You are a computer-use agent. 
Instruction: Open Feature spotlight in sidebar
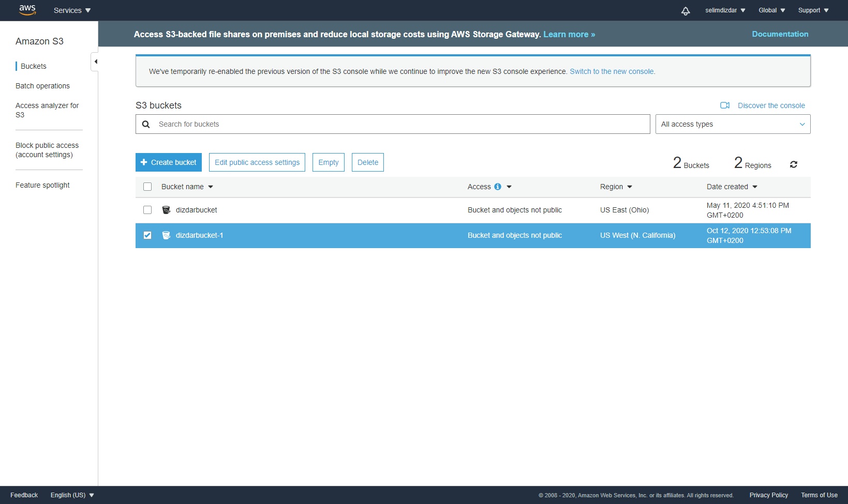click(42, 185)
